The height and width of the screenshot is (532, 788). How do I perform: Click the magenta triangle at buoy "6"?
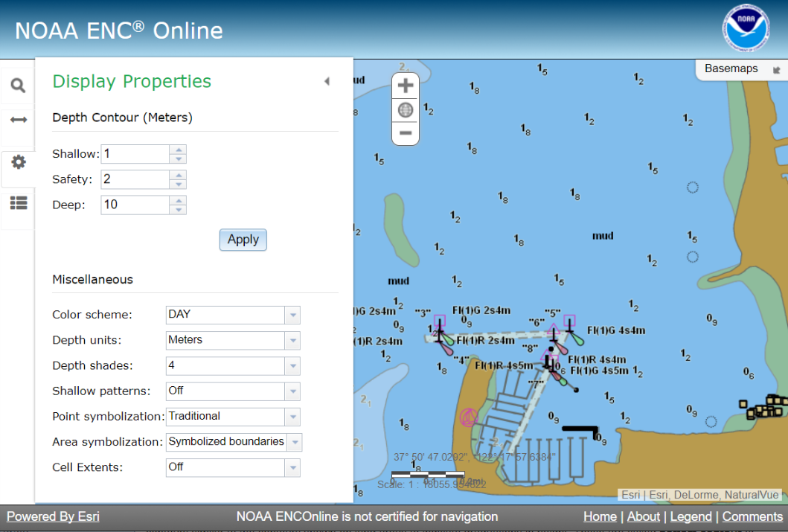pos(554,330)
